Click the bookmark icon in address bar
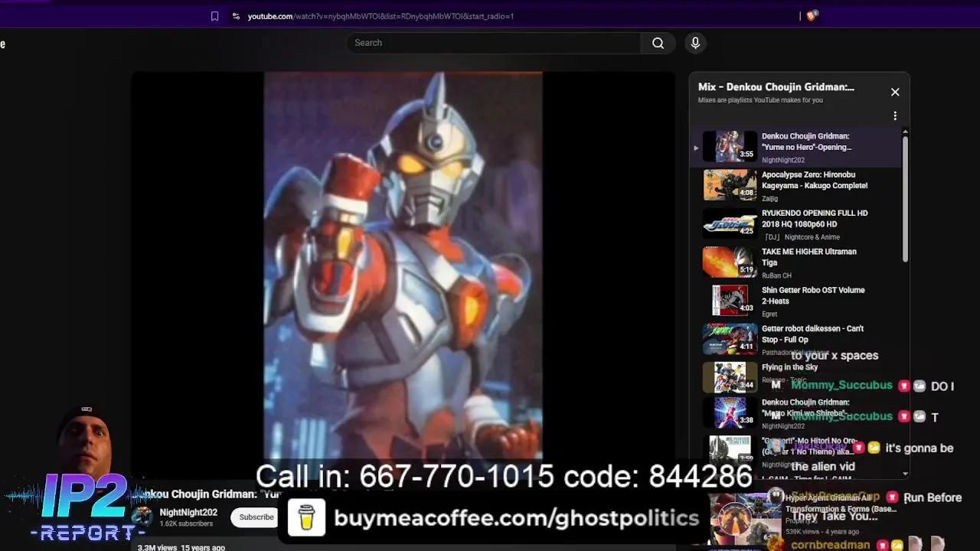 click(214, 16)
